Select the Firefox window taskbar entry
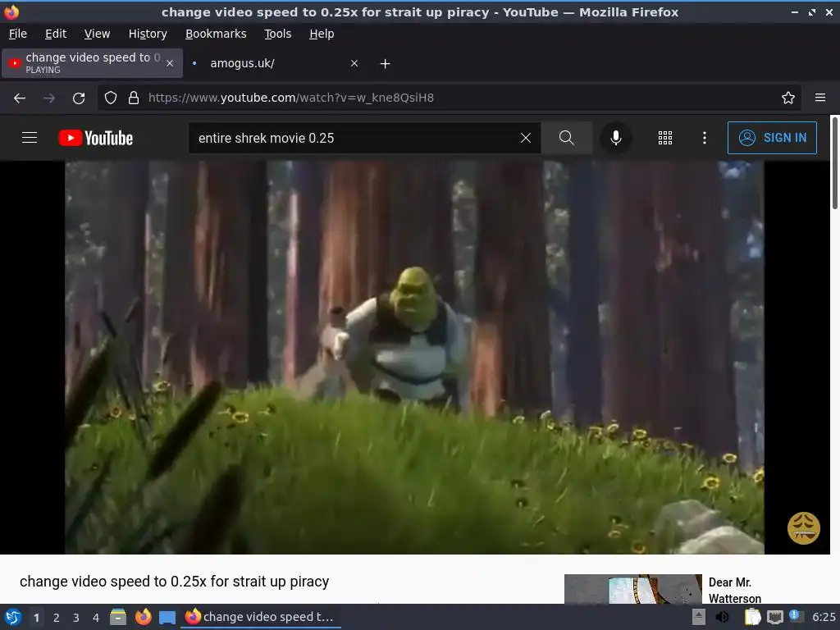This screenshot has width=840, height=630. [x=261, y=617]
